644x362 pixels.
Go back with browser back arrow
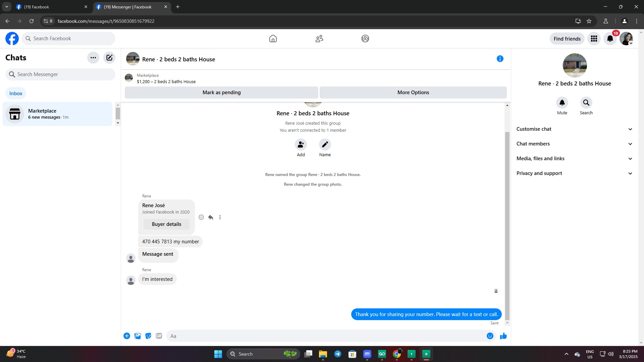7,21
